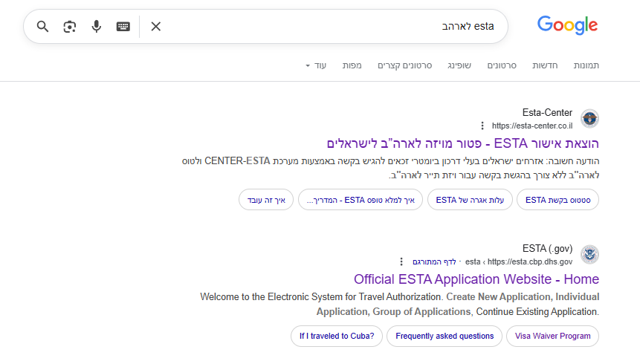640x364 pixels.
Task: Click the Visa Waiver Program chip
Action: pos(552,336)
